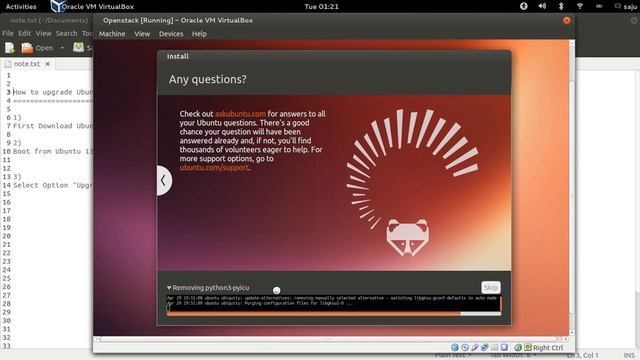Select the note.txt tab in gedit
This screenshot has width=640, height=360.
click(x=27, y=64)
